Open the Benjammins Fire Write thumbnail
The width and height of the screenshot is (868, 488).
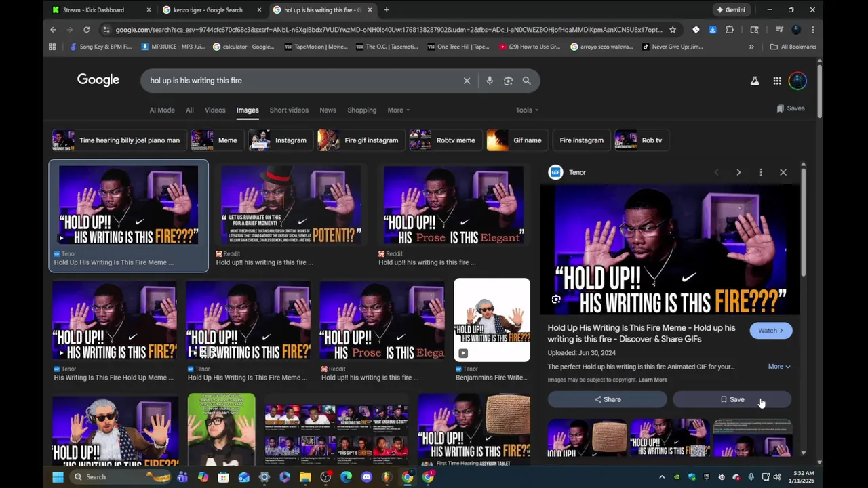[492, 320]
